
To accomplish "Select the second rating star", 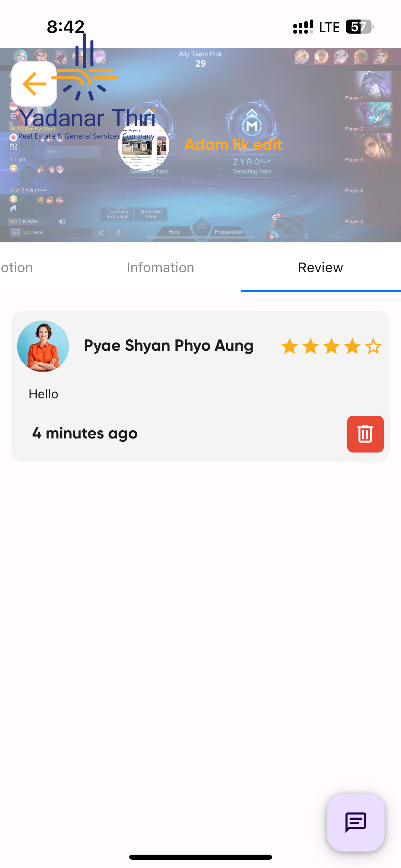I will (x=311, y=346).
